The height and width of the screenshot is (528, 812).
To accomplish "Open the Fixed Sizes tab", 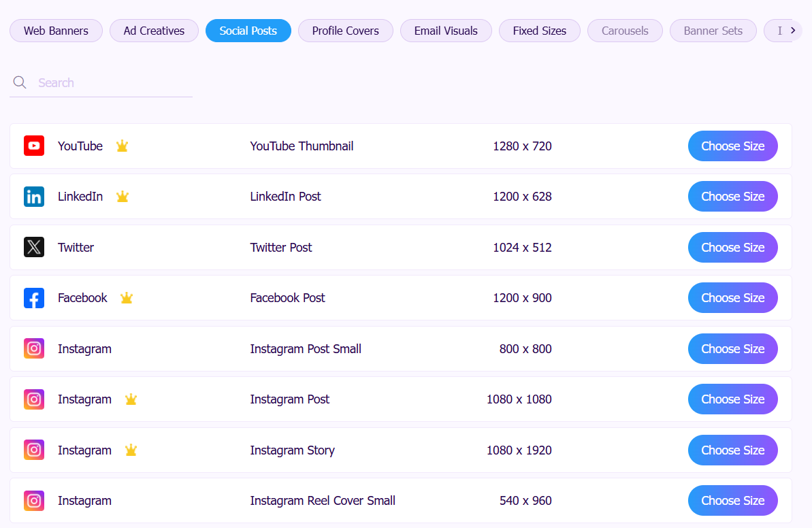I will (540, 31).
